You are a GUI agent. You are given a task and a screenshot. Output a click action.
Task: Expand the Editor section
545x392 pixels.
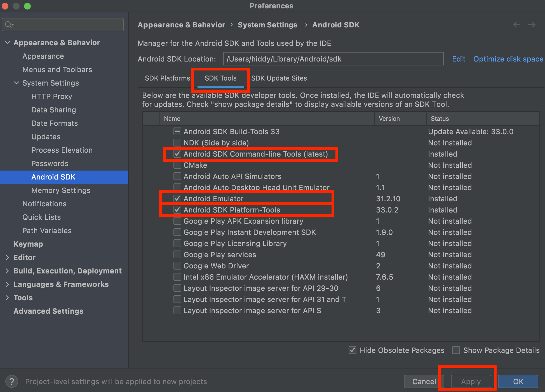click(x=7, y=257)
